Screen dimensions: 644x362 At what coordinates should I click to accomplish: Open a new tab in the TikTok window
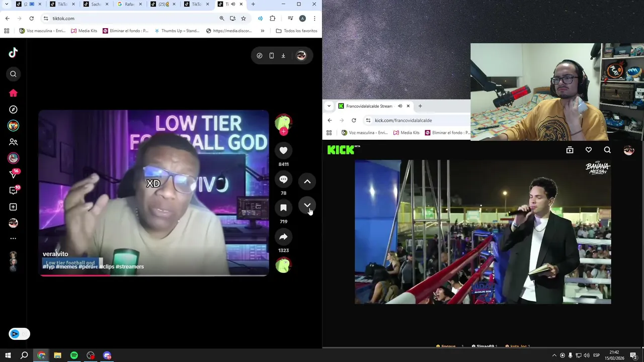click(253, 4)
